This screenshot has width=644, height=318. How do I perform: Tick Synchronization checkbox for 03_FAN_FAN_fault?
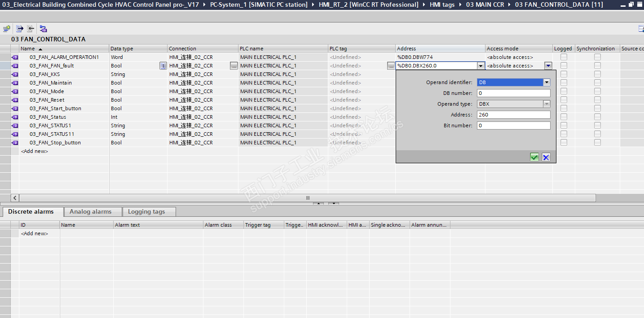[x=597, y=66]
